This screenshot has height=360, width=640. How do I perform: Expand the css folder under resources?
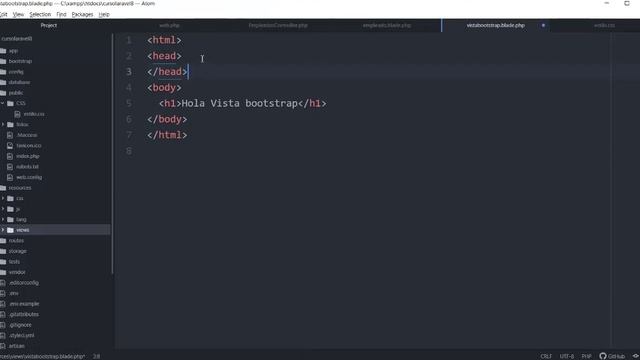click(3, 198)
